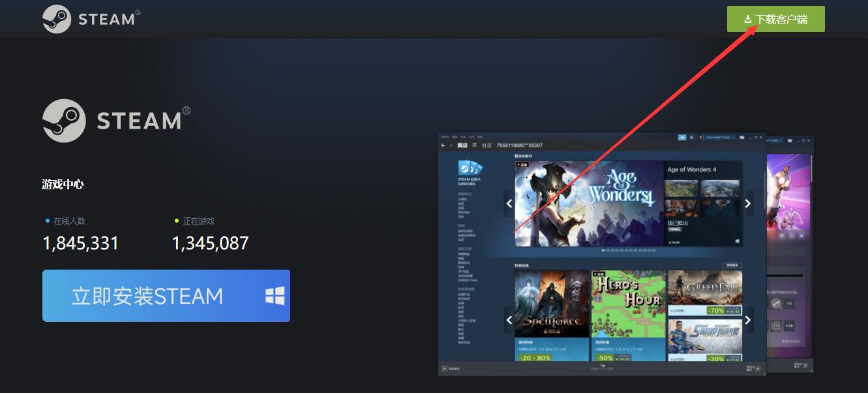The height and width of the screenshot is (393, 868).
Task: Click left arrow of featured carousel
Action: pos(509,204)
